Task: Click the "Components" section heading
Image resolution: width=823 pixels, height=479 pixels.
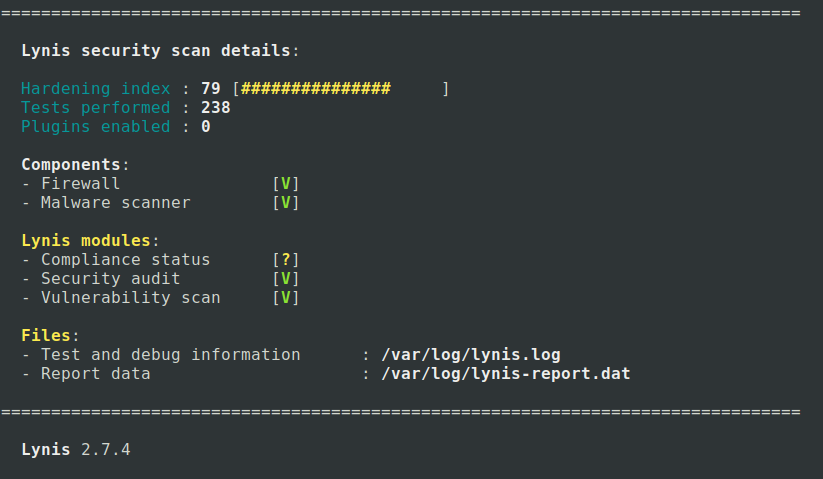Action: point(73,164)
